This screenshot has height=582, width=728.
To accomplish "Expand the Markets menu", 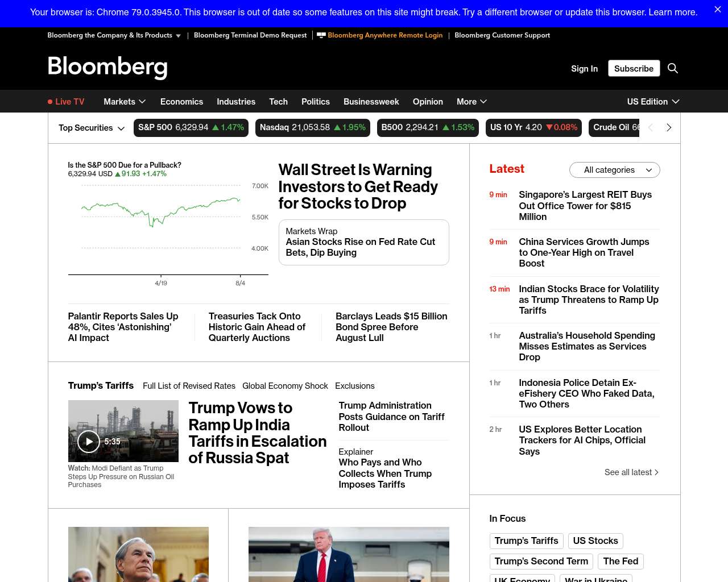I will pos(125,102).
